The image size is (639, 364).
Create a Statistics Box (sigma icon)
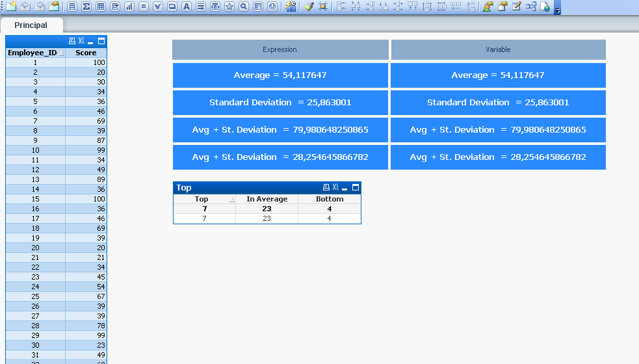(x=86, y=6)
